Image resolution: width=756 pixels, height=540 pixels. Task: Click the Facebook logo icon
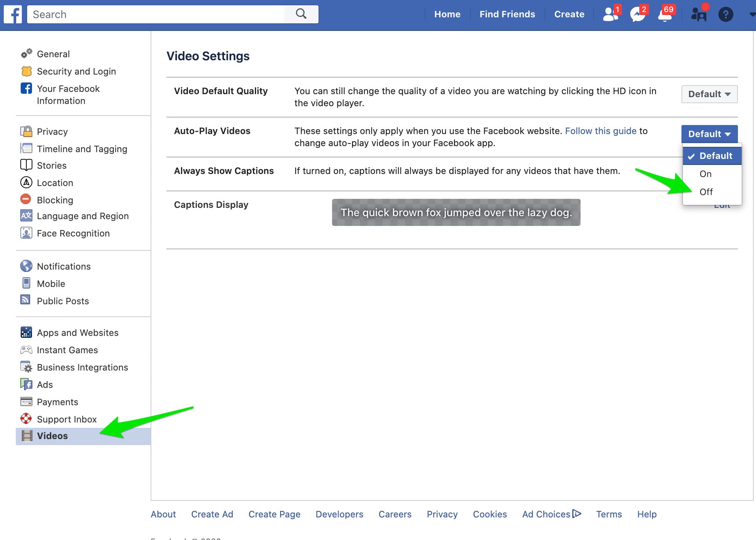13,14
